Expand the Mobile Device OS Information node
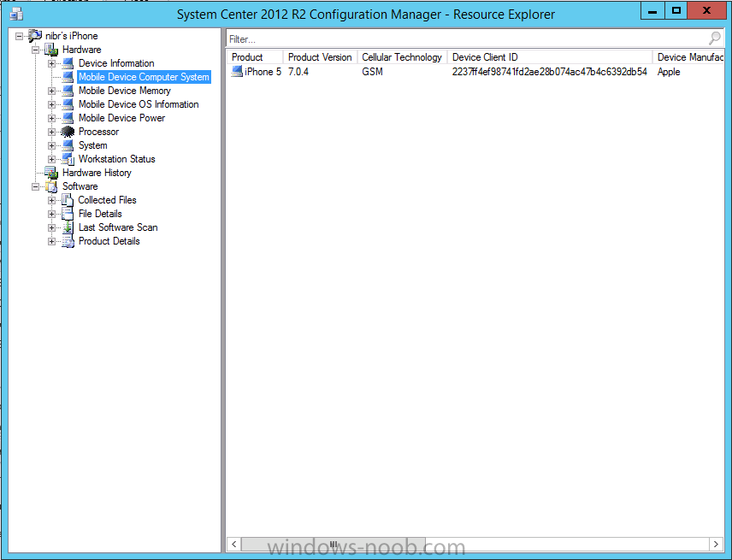The width and height of the screenshot is (732, 560). [x=52, y=104]
